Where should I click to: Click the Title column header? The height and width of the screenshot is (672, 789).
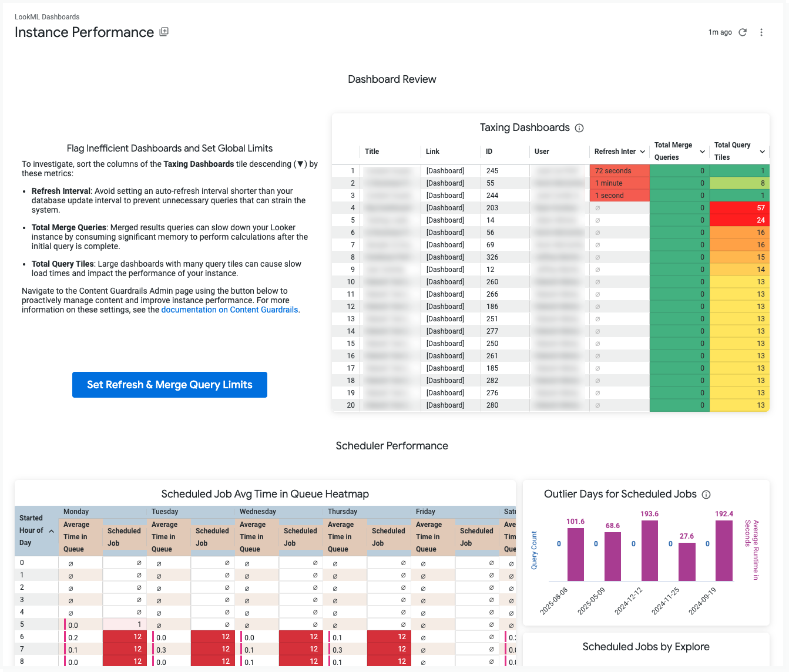[372, 152]
